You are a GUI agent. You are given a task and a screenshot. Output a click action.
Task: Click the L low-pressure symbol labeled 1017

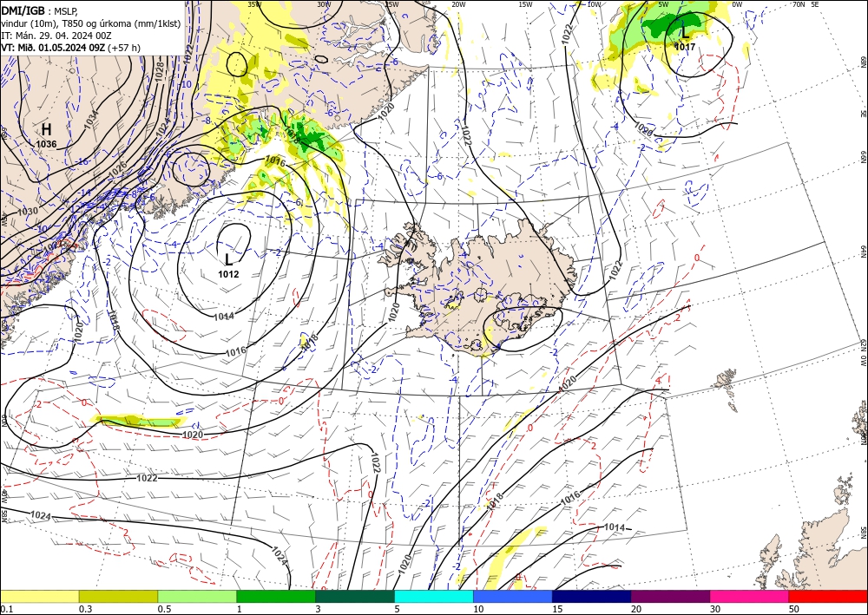(686, 31)
